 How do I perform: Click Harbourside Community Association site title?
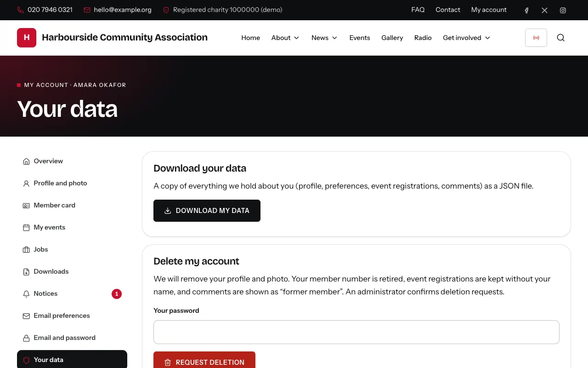click(x=124, y=37)
